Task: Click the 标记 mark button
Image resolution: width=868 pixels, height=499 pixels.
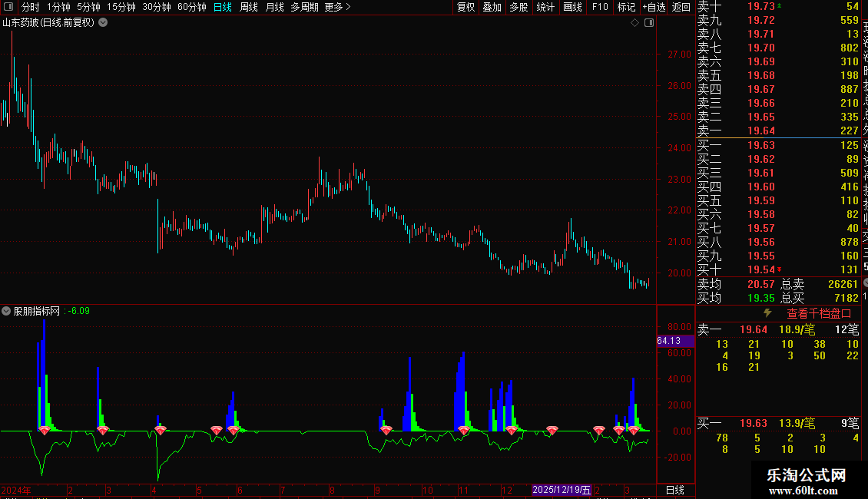Action: [x=626, y=7]
